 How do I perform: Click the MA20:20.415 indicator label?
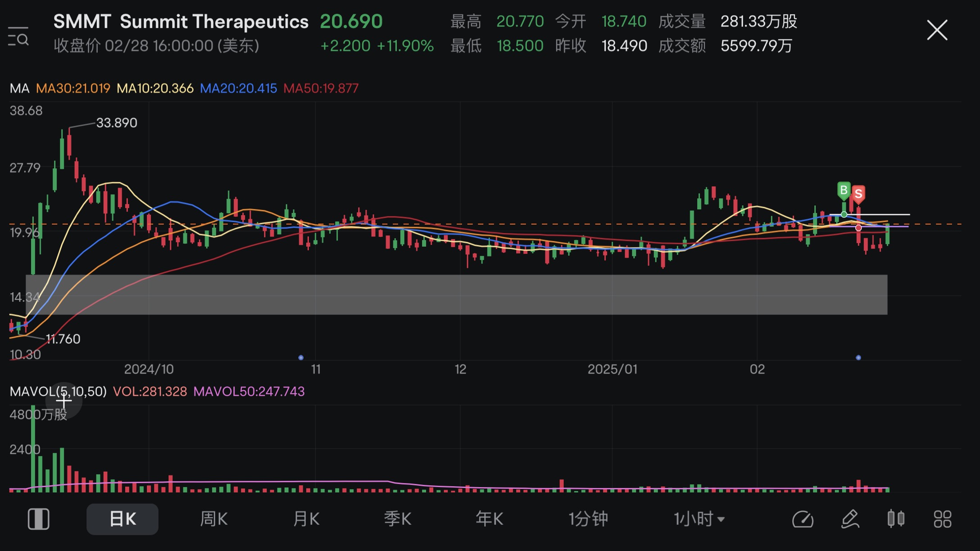[238, 88]
